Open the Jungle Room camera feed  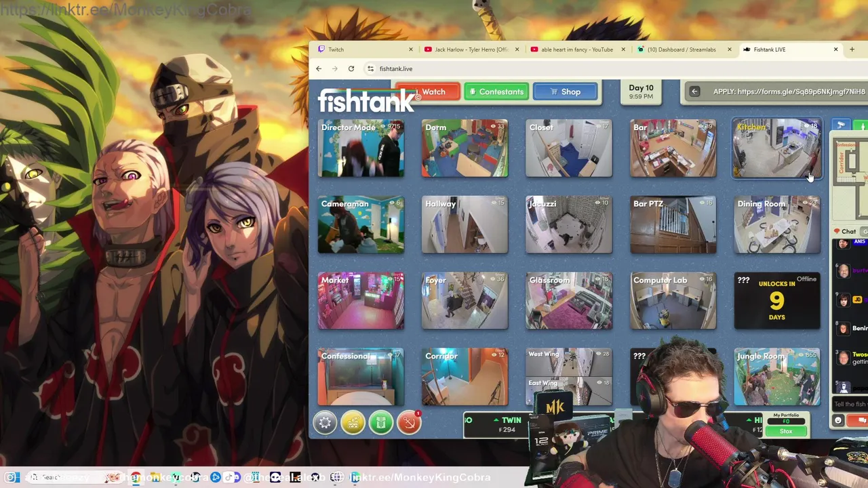(777, 377)
